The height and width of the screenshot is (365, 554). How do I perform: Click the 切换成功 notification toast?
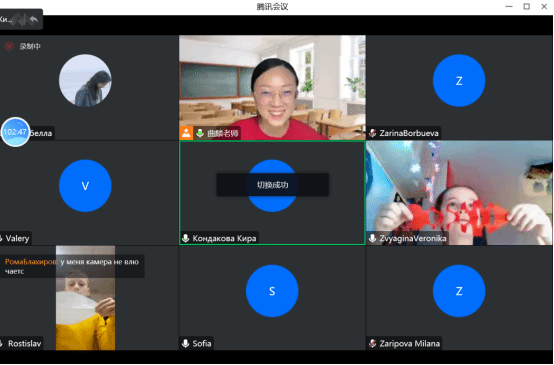pos(272,184)
